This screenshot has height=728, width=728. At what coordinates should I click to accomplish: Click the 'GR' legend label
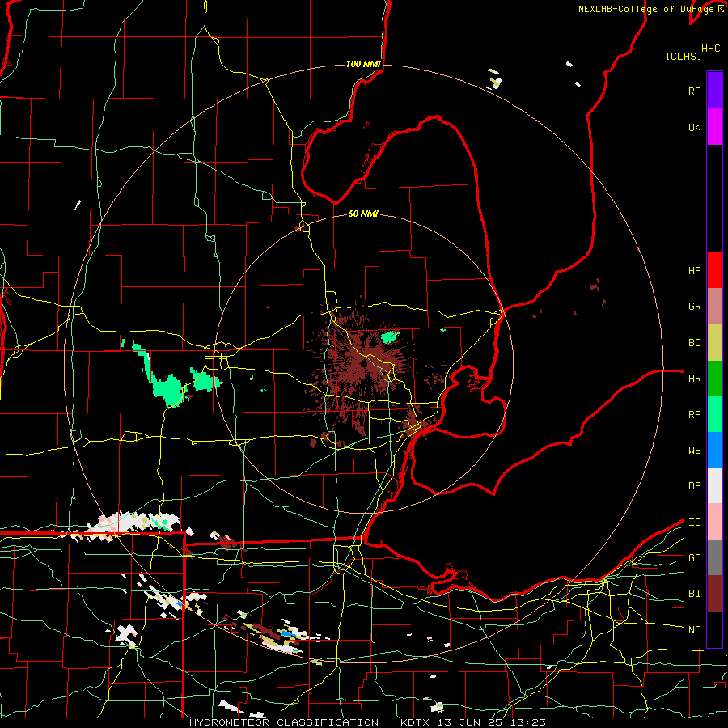[x=694, y=307]
